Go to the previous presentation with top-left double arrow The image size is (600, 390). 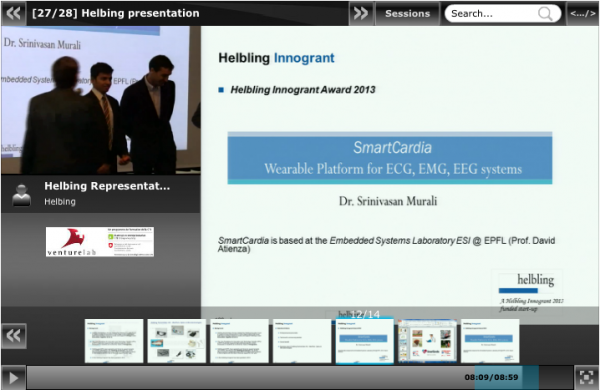pyautogui.click(x=13, y=13)
